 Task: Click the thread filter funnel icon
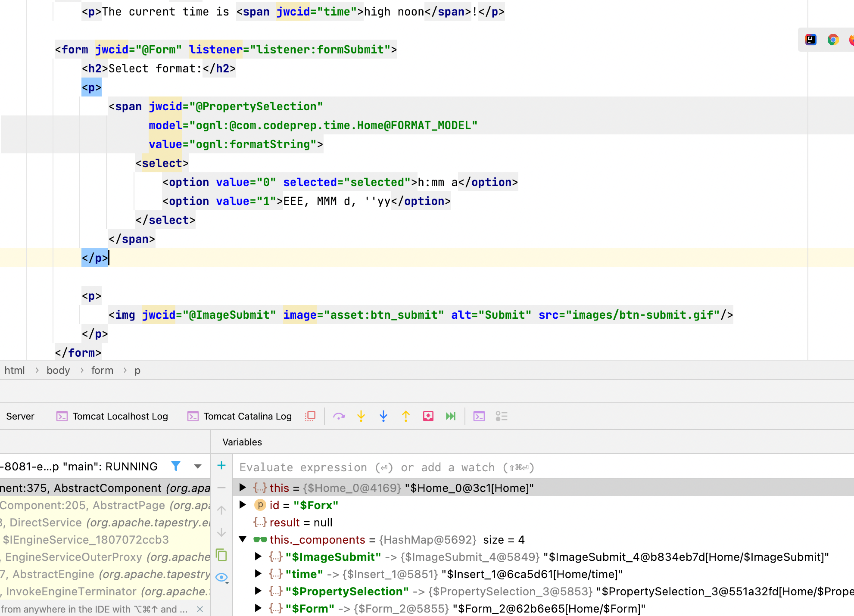[x=176, y=466]
